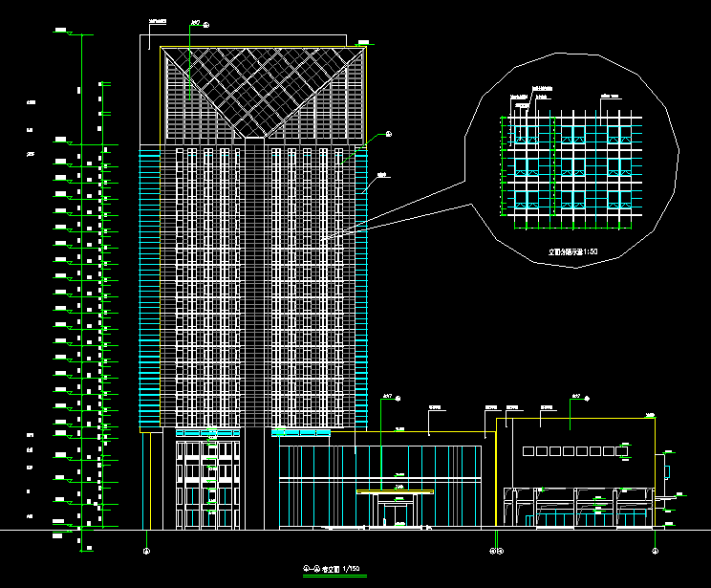Click the cyan louver band on tower's left edge
Viewport: 711px width, 588px height.
149,287
